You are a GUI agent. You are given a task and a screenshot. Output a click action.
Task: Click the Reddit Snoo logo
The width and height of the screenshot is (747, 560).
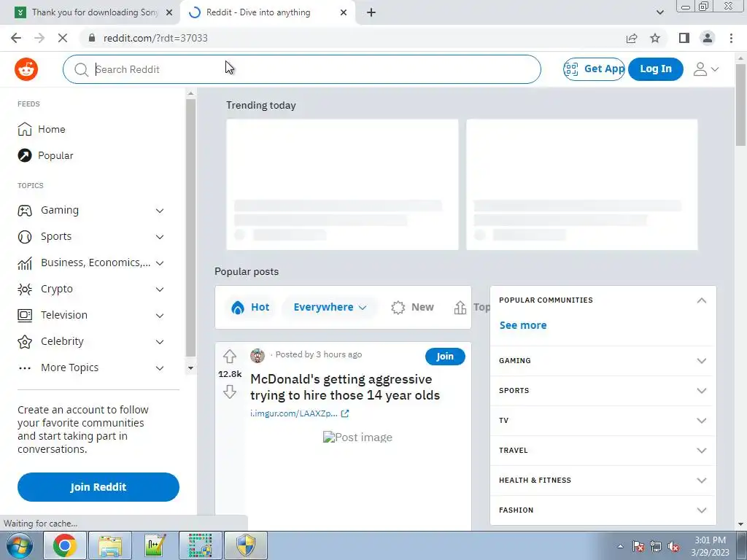[26, 69]
